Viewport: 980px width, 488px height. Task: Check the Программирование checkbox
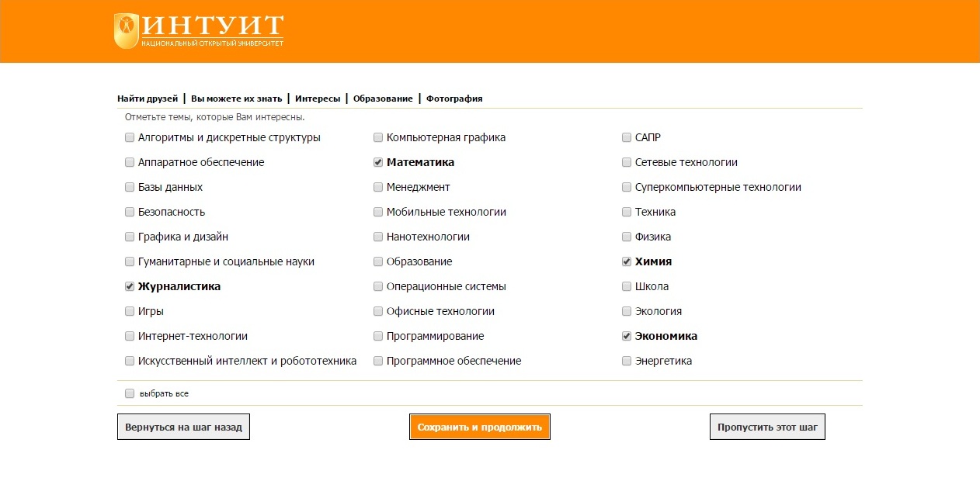[x=378, y=337]
